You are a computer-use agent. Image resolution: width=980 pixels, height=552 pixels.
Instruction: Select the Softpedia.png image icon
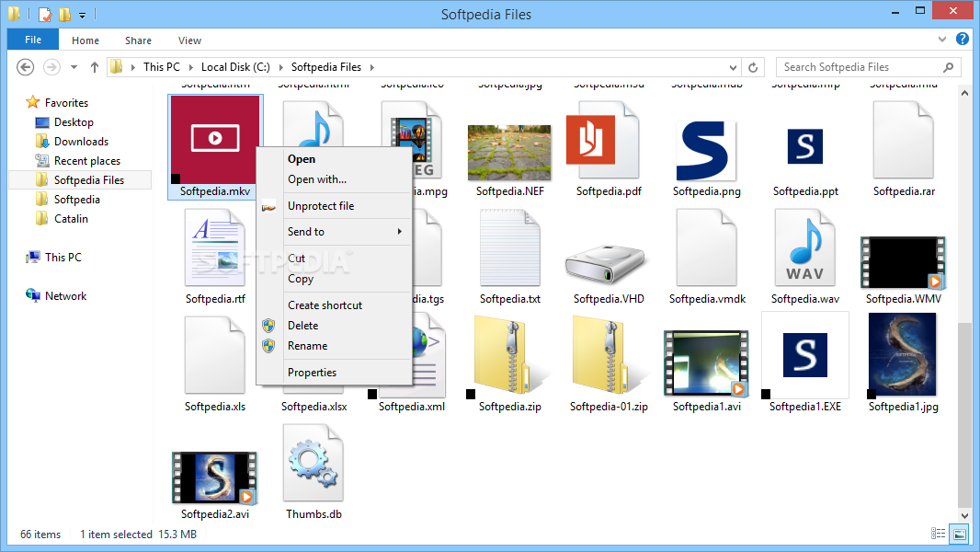coord(707,151)
